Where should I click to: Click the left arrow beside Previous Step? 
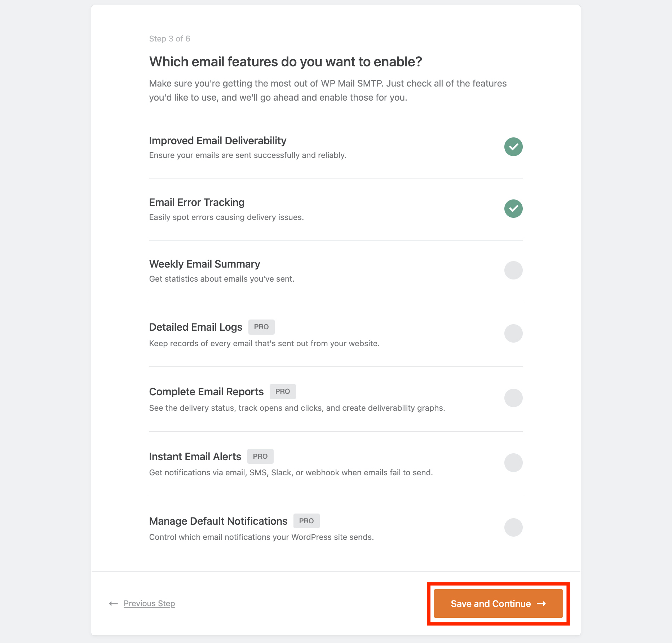114,603
